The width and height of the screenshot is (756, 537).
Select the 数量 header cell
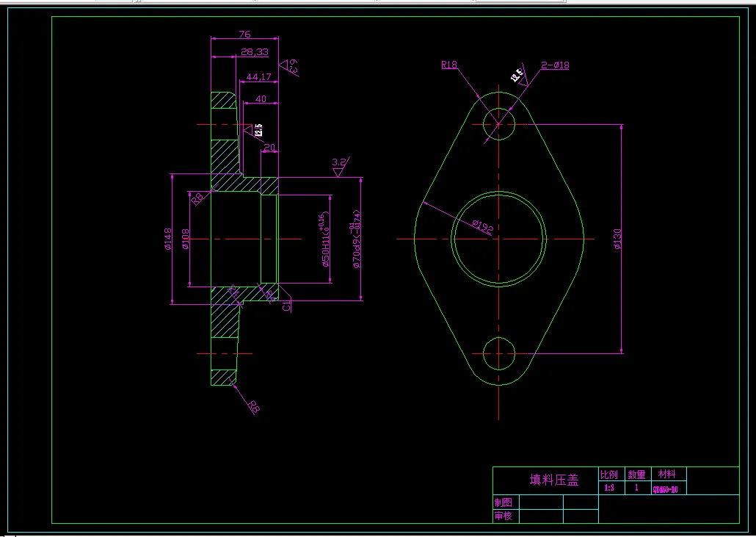pyautogui.click(x=637, y=475)
